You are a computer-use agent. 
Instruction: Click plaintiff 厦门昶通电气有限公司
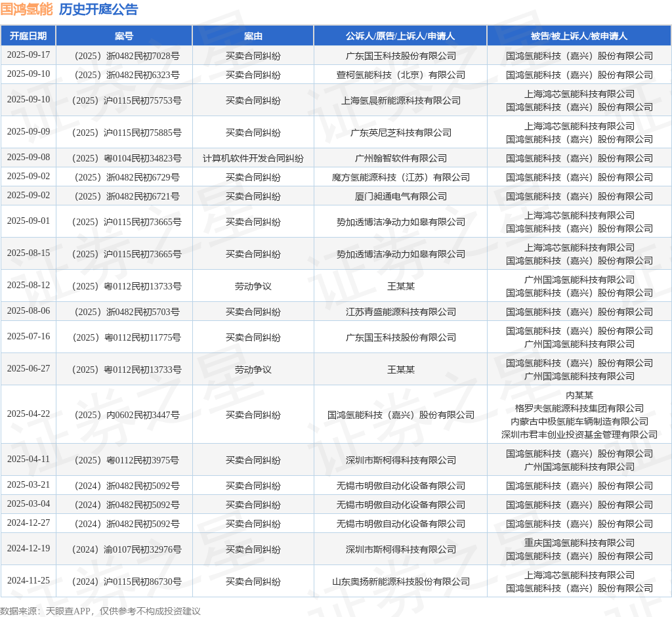401,196
